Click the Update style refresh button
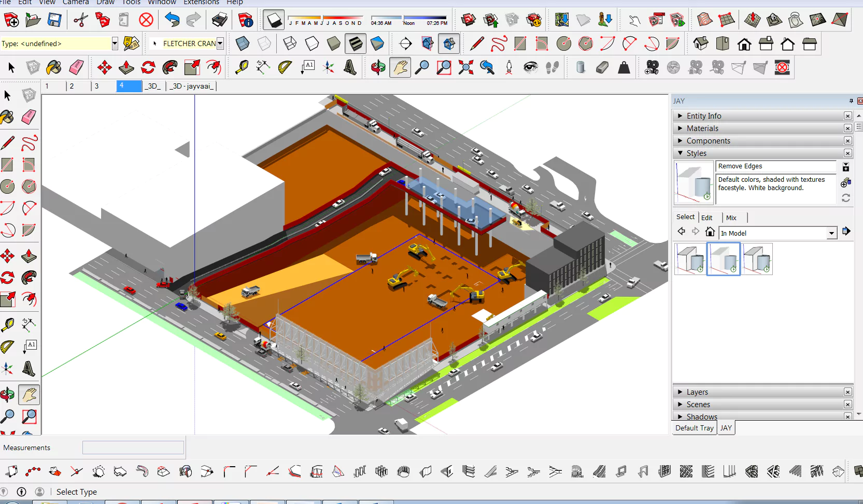The height and width of the screenshot is (504, 863). pos(845,197)
